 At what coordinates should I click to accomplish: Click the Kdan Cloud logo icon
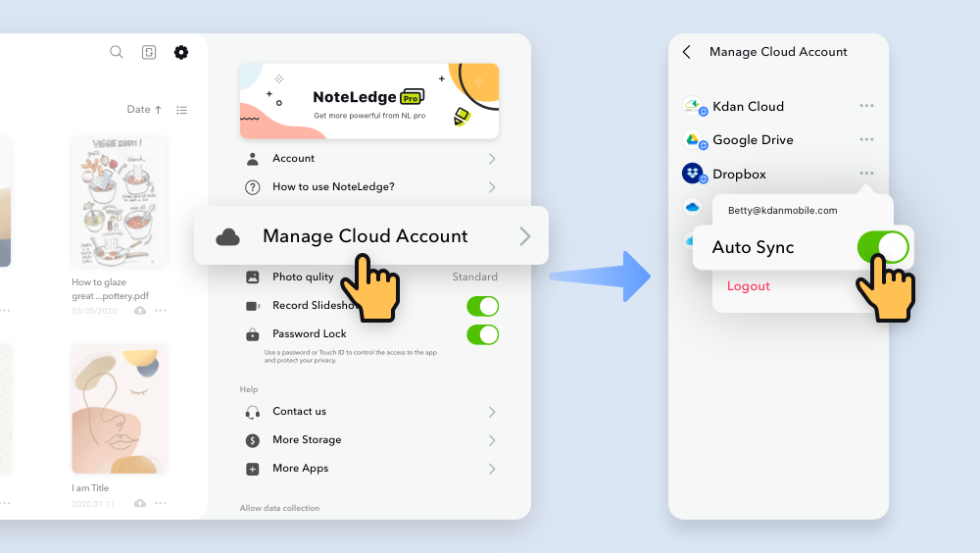[694, 106]
